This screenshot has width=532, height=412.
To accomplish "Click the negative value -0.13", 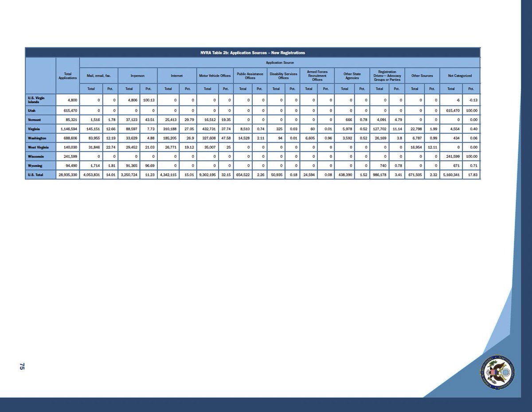I will click(x=471, y=100).
